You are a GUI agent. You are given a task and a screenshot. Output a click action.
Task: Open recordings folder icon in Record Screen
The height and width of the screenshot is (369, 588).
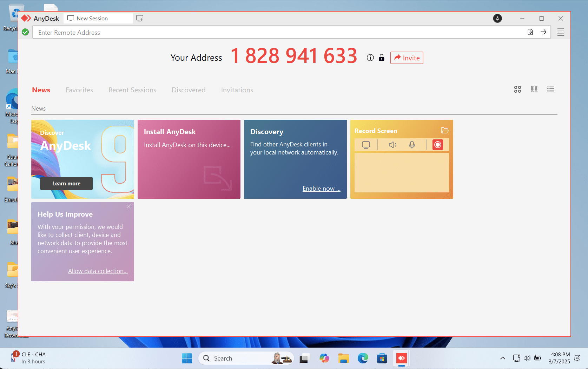click(x=444, y=131)
